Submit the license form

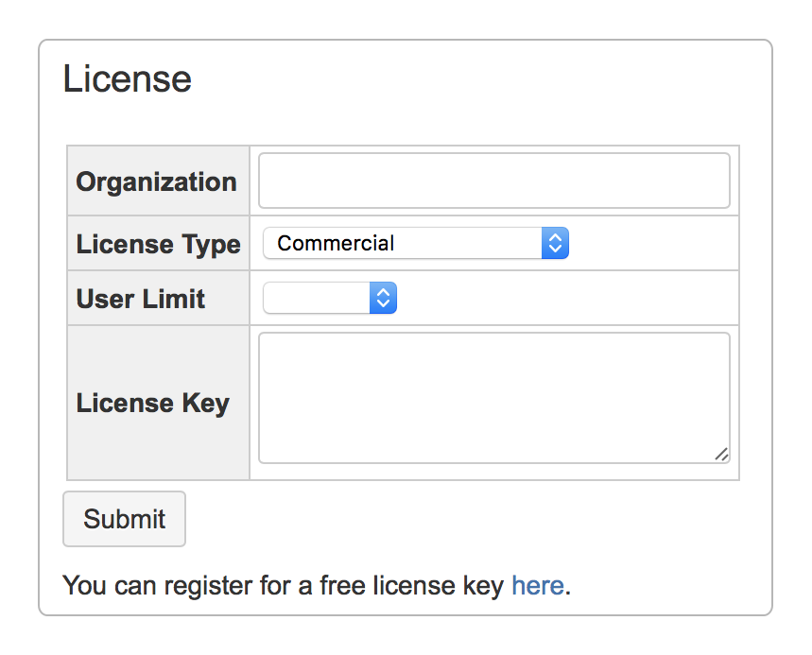(124, 518)
